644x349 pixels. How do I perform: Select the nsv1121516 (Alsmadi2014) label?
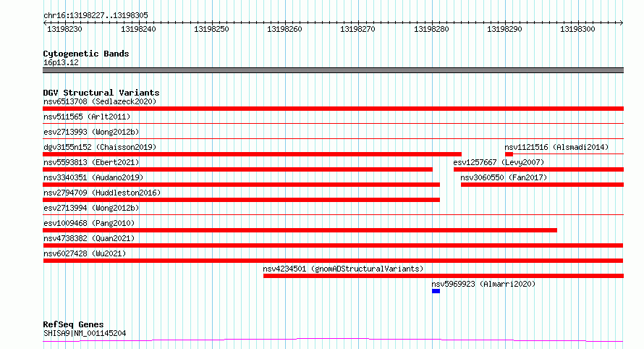click(x=556, y=147)
